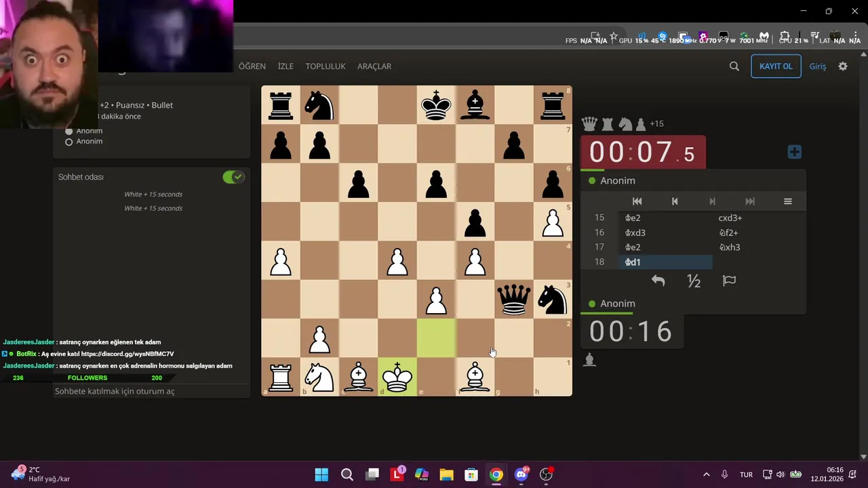The image size is (868, 488).
Task: Open OBS Studio from the taskbar
Action: pos(547,474)
